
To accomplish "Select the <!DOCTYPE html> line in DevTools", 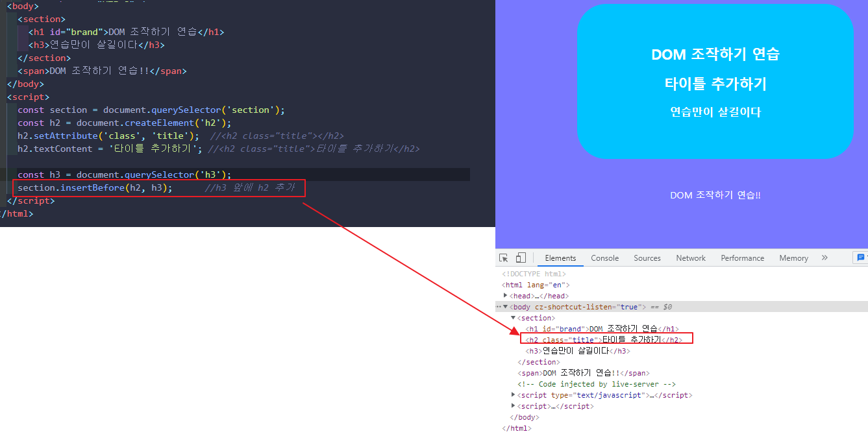I will (x=534, y=274).
